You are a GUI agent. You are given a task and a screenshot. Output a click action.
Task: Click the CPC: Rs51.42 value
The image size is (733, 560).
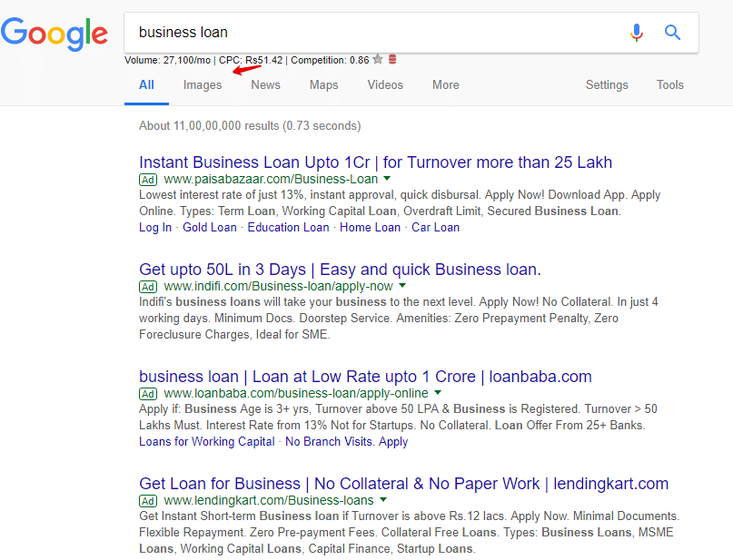251,60
